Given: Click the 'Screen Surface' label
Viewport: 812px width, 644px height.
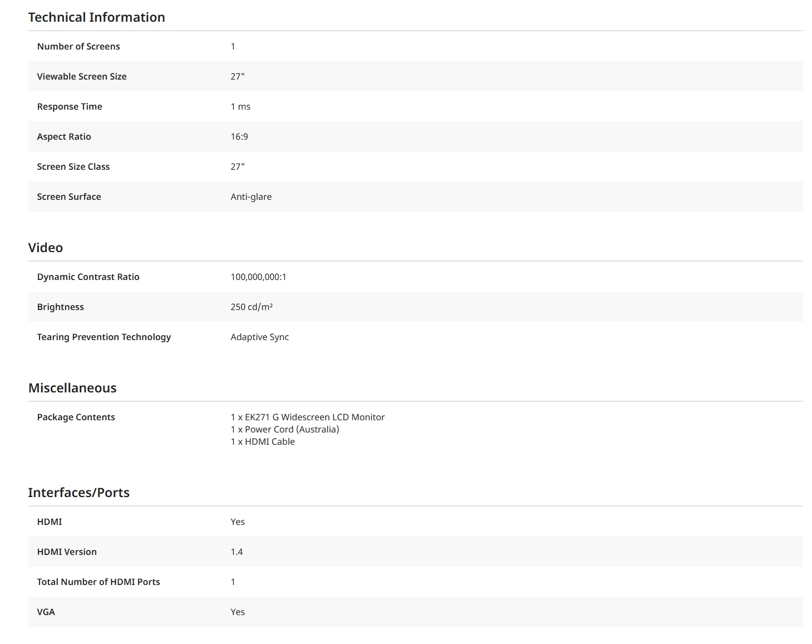Looking at the screenshot, I should (x=69, y=196).
